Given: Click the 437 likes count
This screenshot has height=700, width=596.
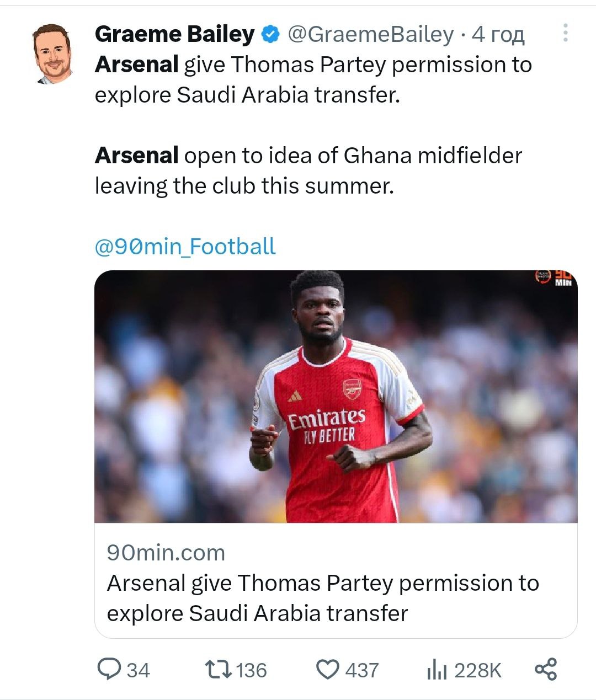Looking at the screenshot, I should [361, 670].
